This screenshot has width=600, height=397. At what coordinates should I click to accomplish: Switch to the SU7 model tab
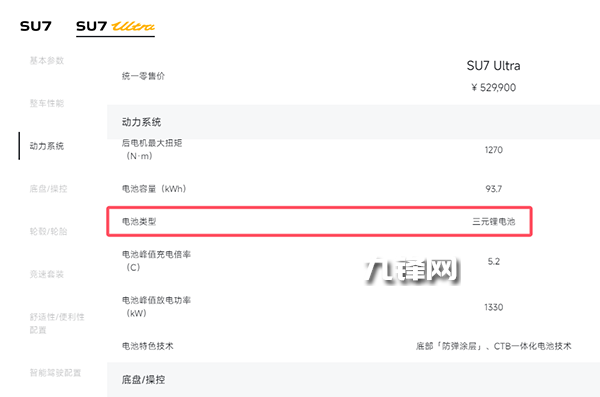coord(36,26)
